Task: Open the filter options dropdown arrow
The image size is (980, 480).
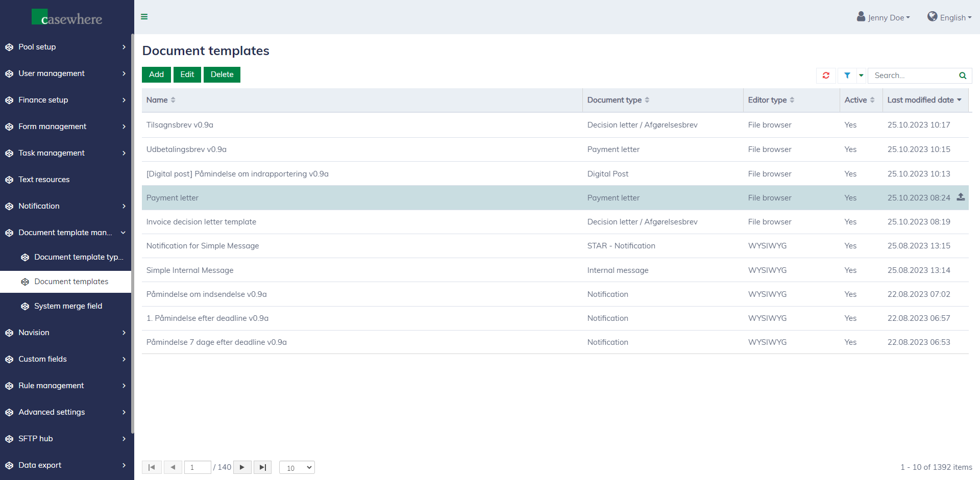Action: coord(862,75)
